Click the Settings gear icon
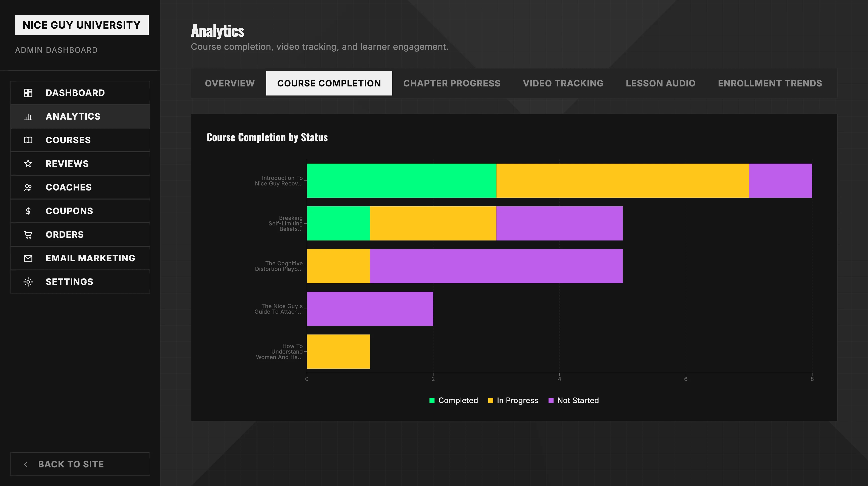 tap(28, 282)
